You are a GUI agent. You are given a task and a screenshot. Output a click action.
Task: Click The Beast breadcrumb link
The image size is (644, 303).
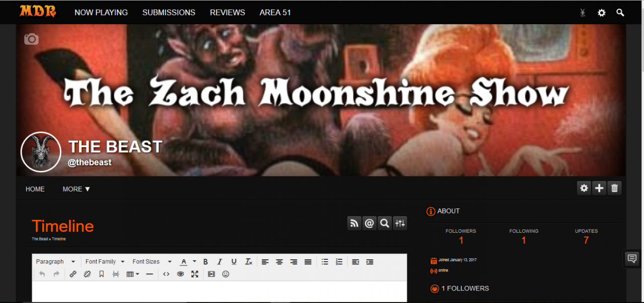point(40,239)
